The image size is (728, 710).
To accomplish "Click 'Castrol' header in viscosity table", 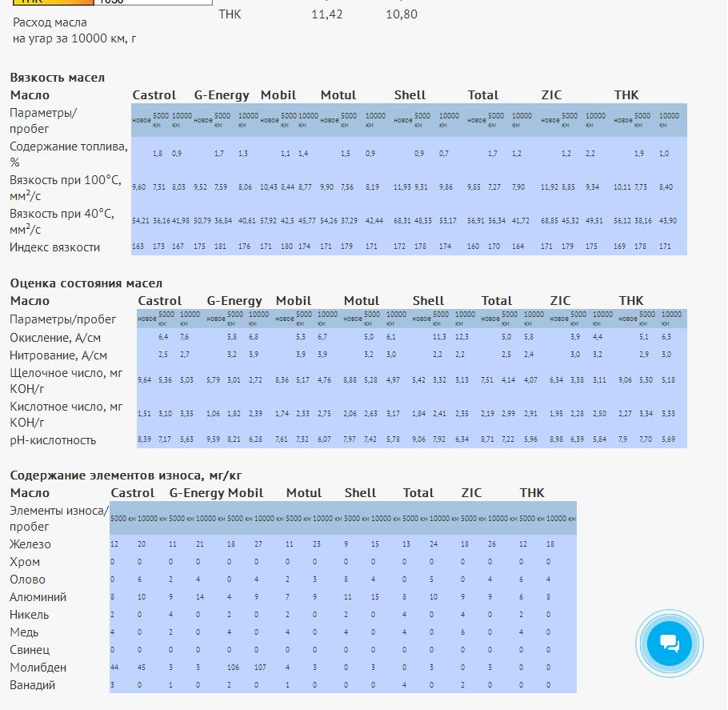I will click(x=154, y=95).
